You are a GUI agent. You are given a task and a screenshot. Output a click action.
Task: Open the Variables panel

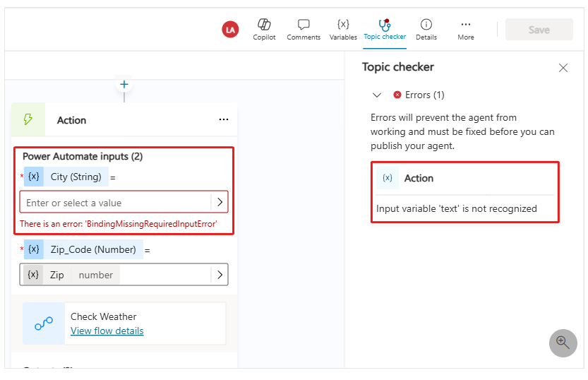coord(343,25)
